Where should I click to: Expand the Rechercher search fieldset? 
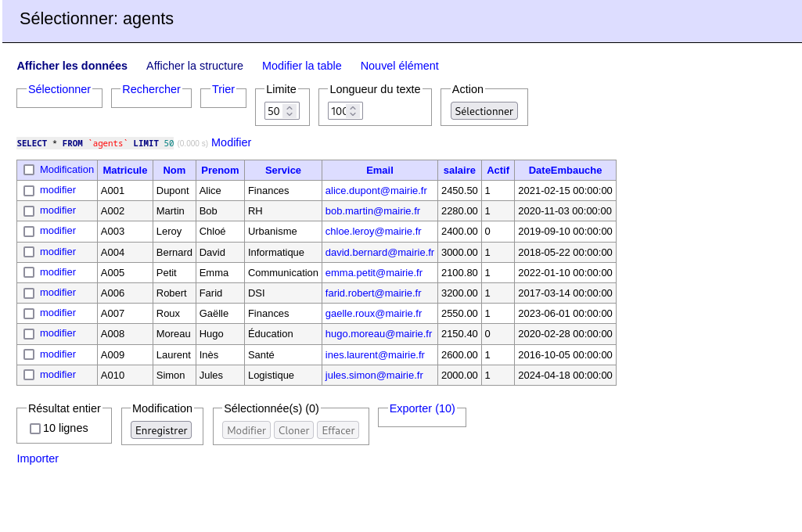click(151, 89)
